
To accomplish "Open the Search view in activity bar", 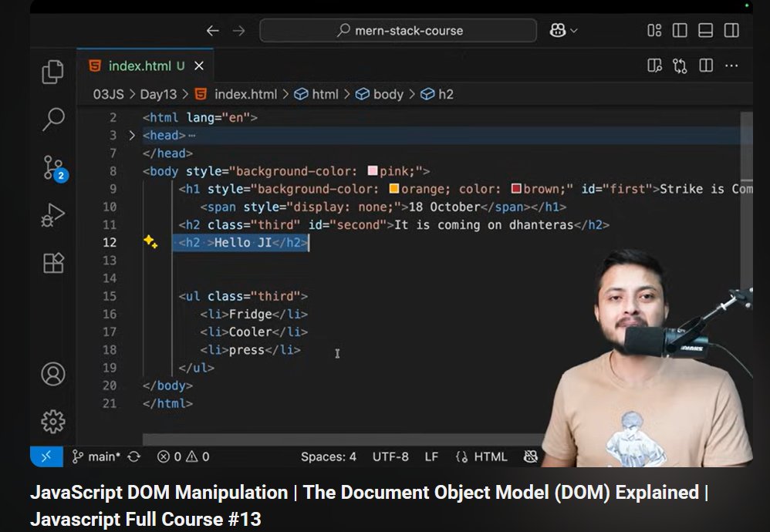I will point(53,119).
